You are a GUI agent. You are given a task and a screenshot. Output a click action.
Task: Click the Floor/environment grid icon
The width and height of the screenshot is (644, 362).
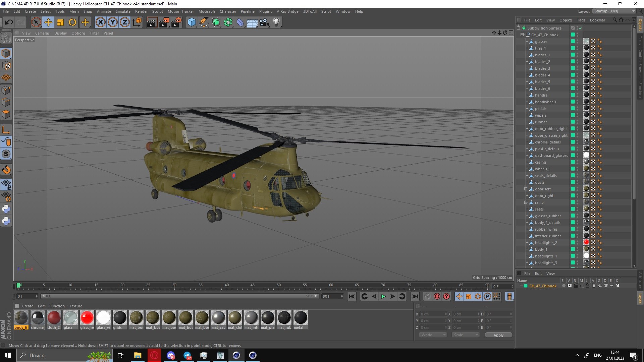pos(252,22)
